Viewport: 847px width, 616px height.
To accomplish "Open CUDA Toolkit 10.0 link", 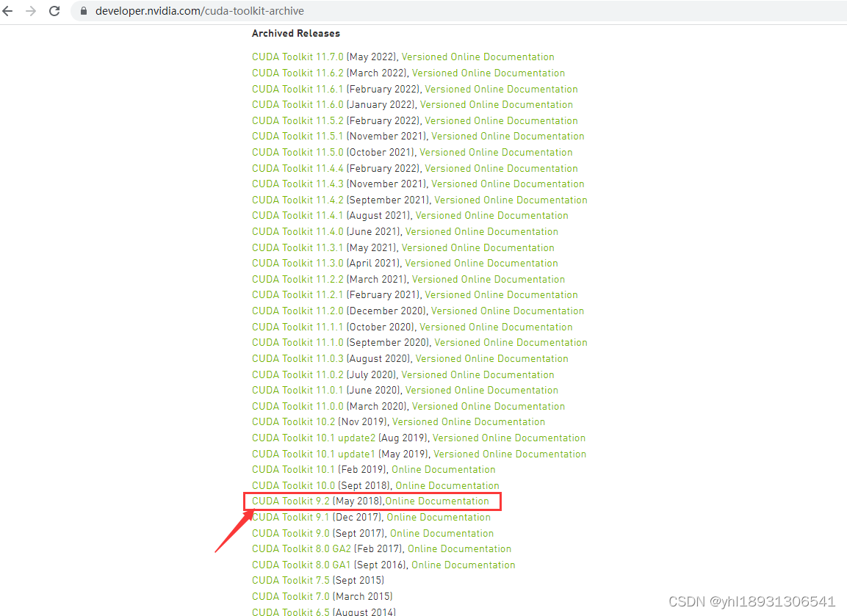I will (293, 485).
